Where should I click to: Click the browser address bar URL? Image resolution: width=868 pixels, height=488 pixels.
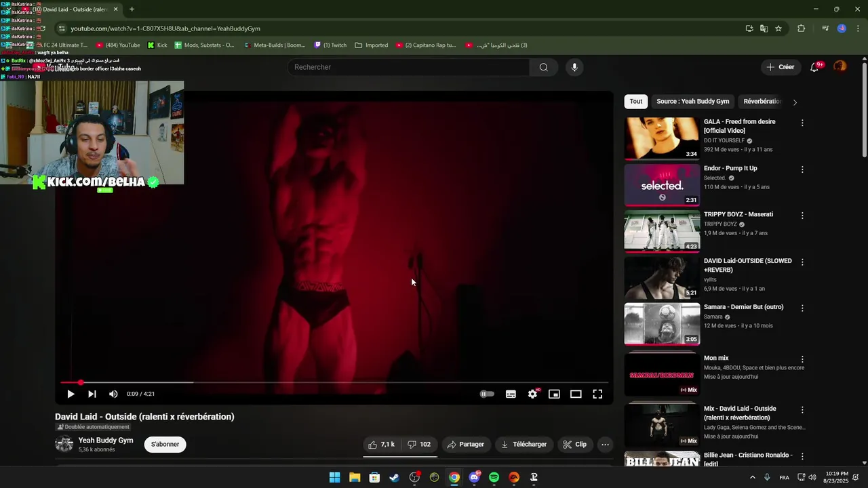tap(165, 28)
